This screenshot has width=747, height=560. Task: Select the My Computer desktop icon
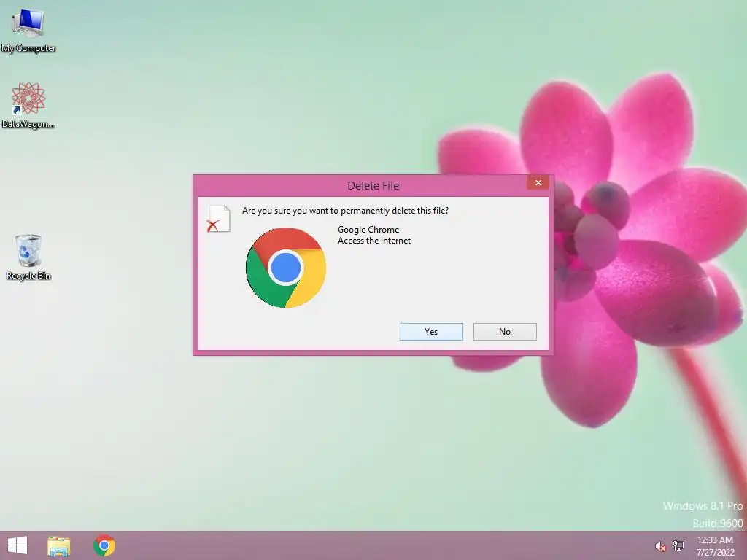(28, 30)
